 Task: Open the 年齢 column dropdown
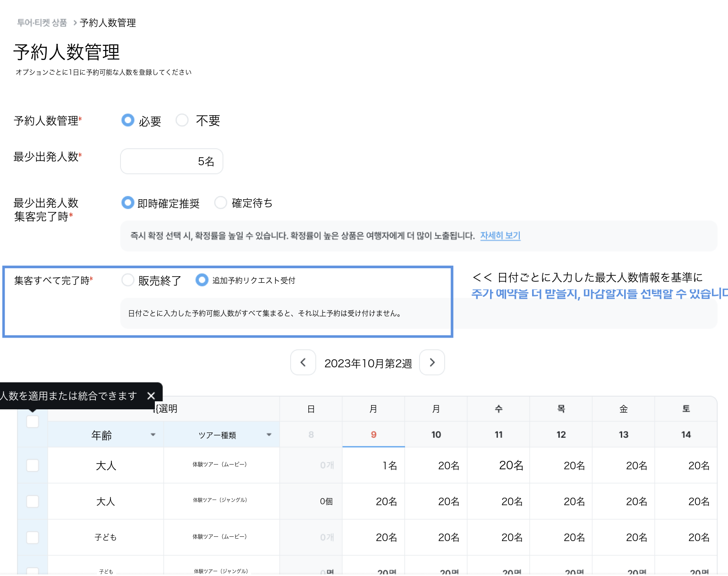(x=153, y=435)
